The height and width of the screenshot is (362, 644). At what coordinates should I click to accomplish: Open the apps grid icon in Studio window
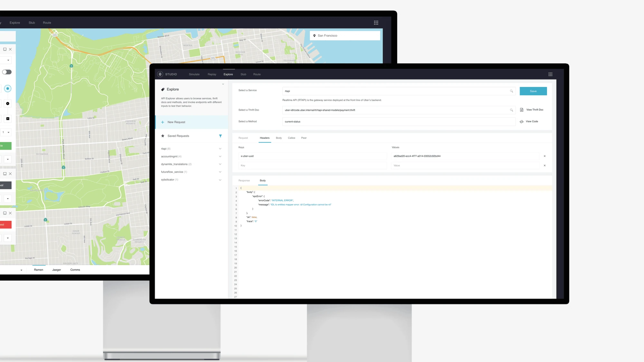click(x=550, y=74)
